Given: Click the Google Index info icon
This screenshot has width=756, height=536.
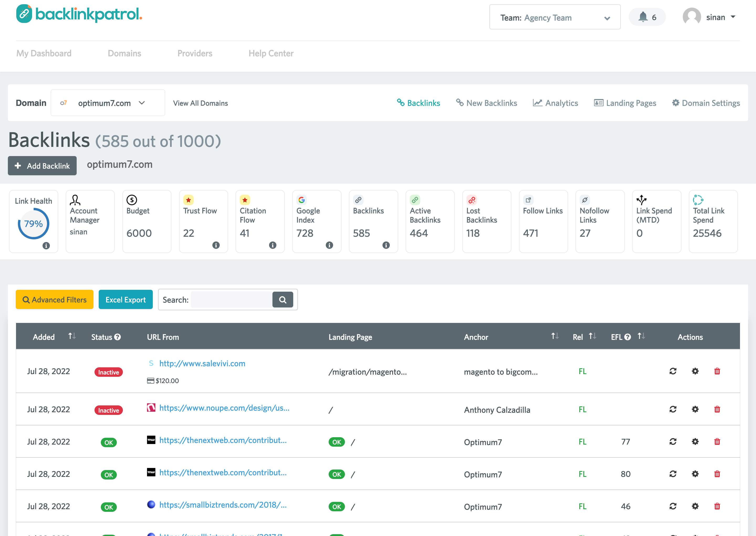Looking at the screenshot, I should tap(329, 245).
